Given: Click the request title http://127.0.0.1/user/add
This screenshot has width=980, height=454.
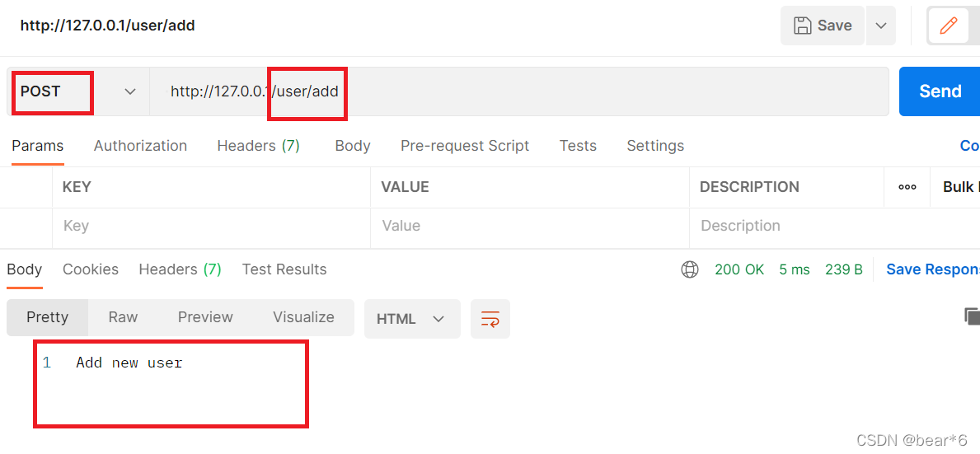Looking at the screenshot, I should pyautogui.click(x=107, y=26).
